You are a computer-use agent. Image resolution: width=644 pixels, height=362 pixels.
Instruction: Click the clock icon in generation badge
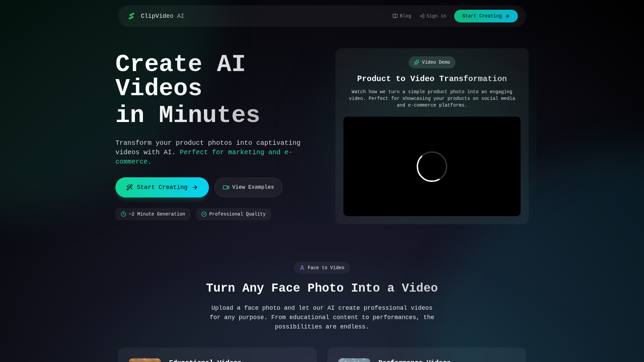pyautogui.click(x=123, y=214)
